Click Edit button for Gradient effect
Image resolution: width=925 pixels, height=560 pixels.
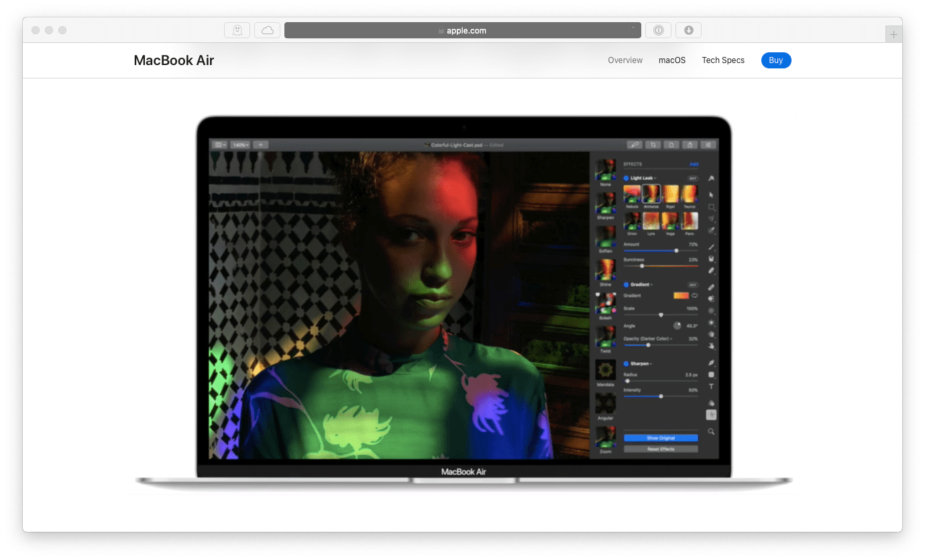693,284
